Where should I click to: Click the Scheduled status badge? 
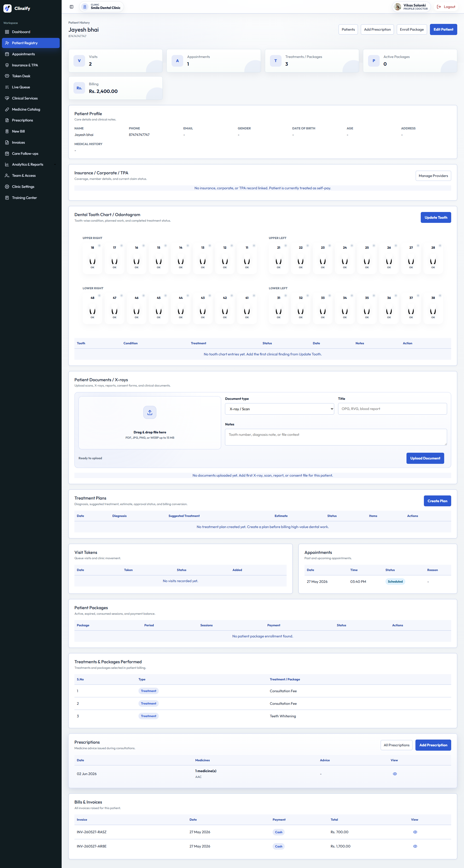[395, 582]
